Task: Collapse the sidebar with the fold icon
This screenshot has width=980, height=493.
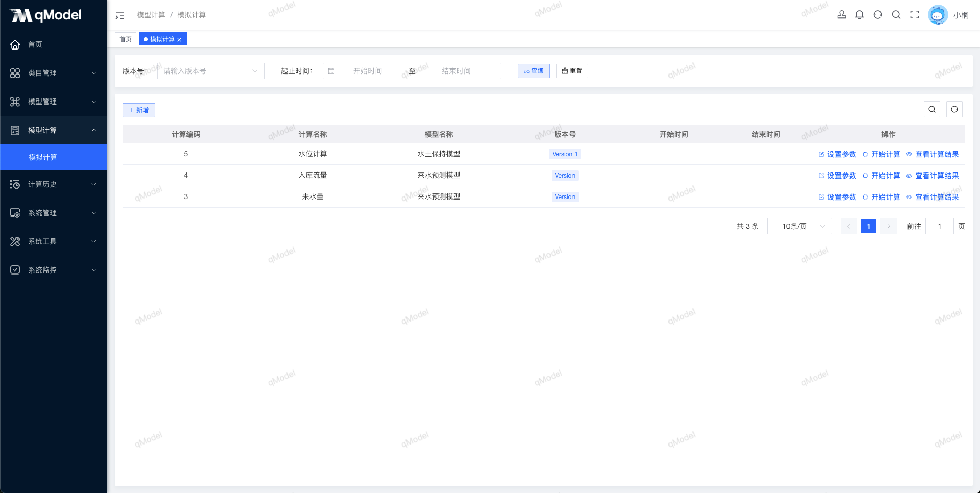Action: pyautogui.click(x=120, y=15)
